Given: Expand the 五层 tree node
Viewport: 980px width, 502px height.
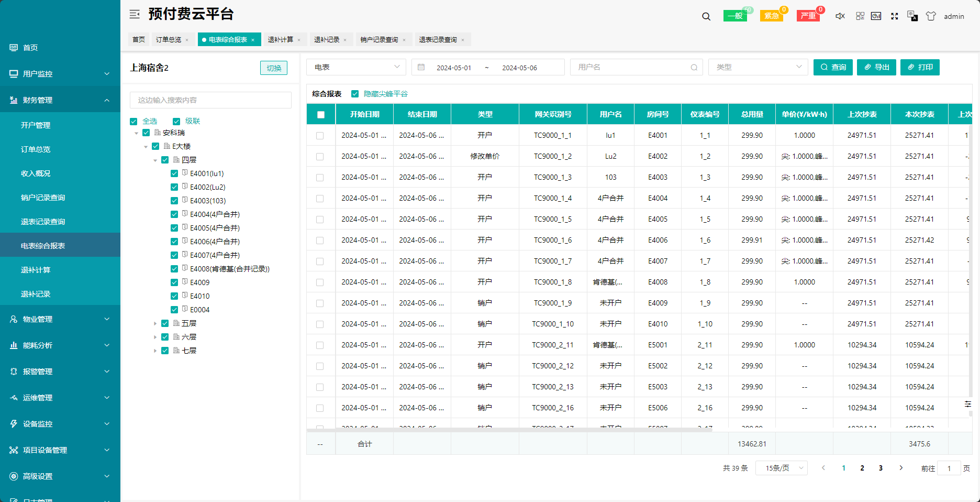Looking at the screenshot, I should (155, 324).
